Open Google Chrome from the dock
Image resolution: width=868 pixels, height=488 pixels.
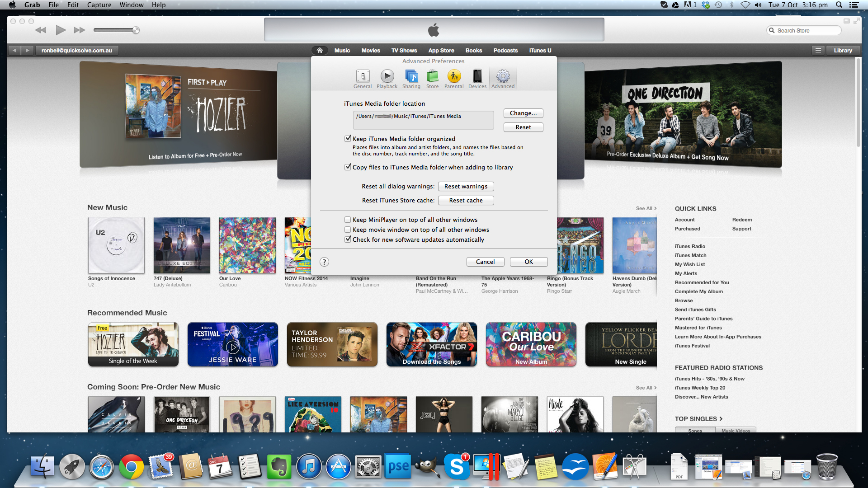tap(131, 466)
